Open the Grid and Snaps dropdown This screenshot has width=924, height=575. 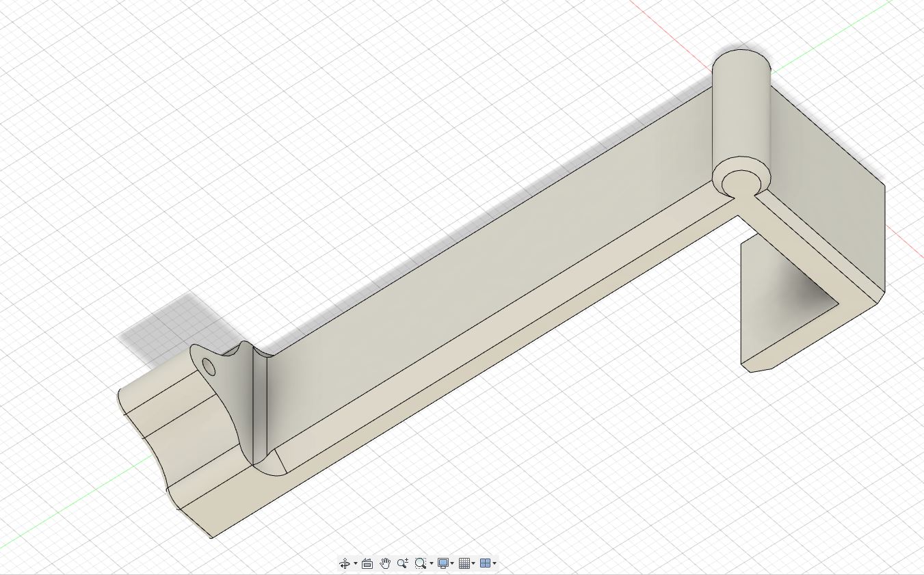pyautogui.click(x=474, y=563)
